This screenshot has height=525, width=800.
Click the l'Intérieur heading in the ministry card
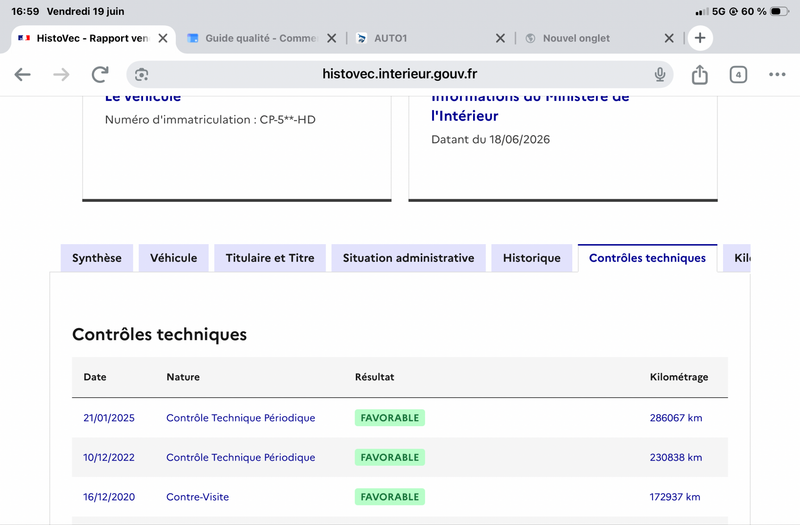[465, 116]
